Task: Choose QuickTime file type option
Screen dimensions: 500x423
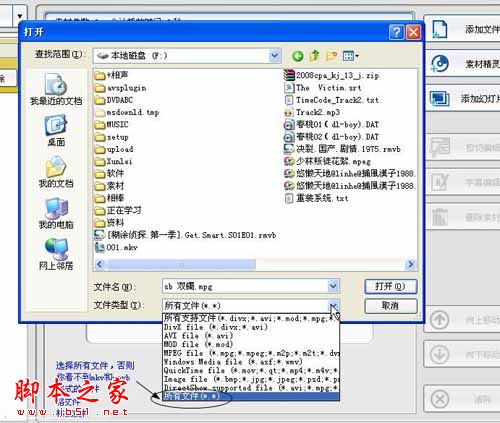Action: point(251,370)
